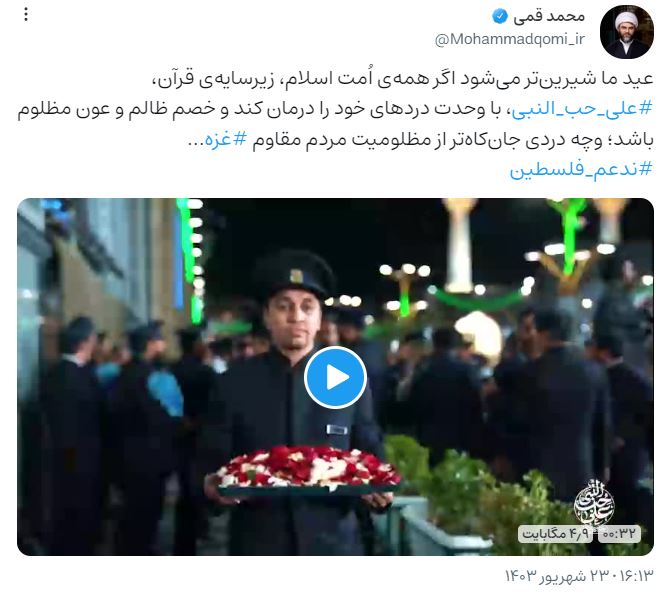Click the 00:32 video duration badge
The height and width of the screenshot is (596, 665).
coord(619,533)
